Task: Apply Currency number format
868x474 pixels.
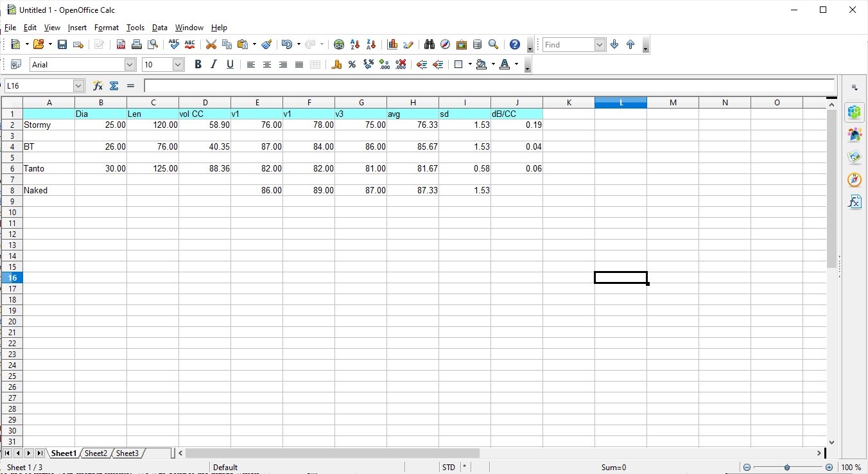Action: click(x=336, y=64)
